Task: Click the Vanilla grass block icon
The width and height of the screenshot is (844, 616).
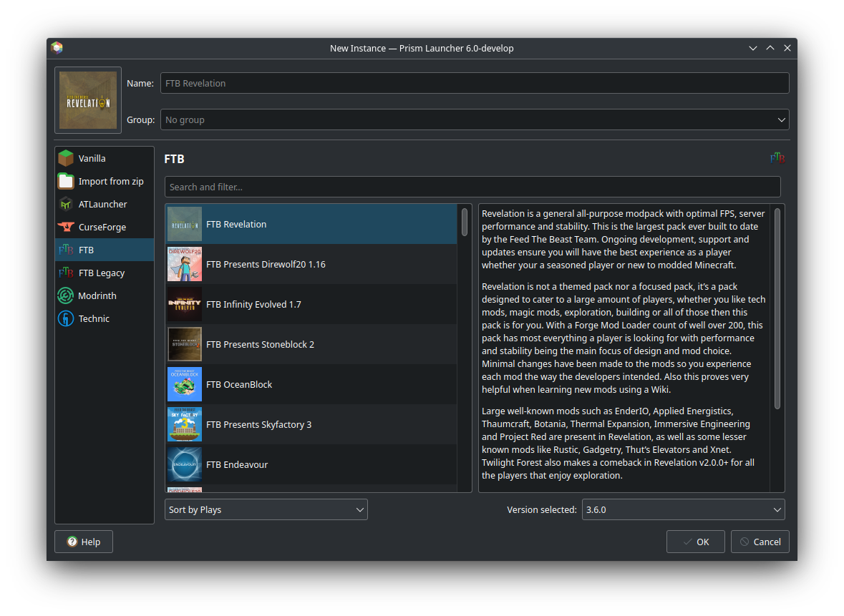Action: click(66, 158)
